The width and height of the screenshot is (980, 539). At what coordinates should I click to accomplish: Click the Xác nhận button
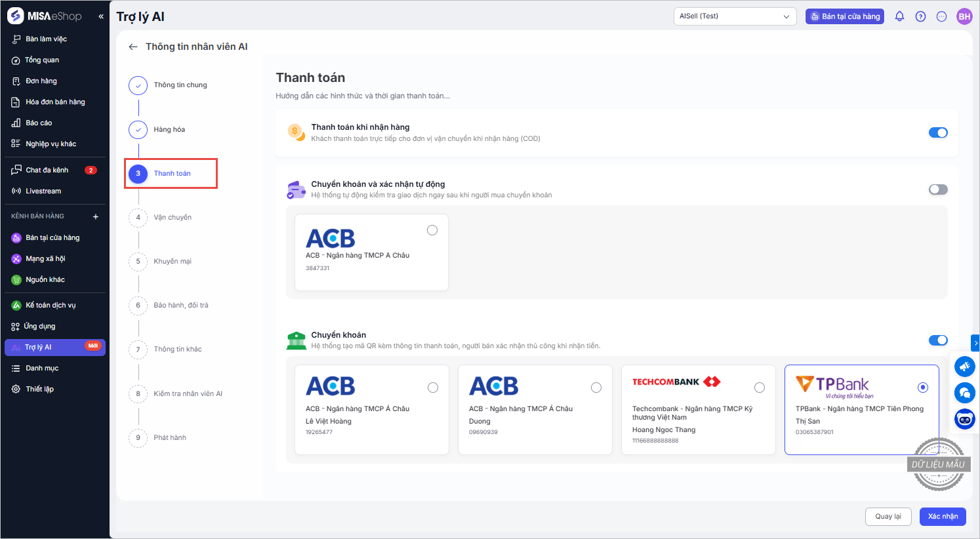click(x=943, y=517)
